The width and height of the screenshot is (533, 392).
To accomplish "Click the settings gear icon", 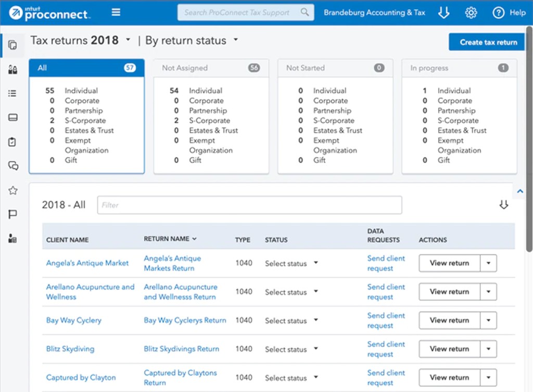I will [471, 13].
